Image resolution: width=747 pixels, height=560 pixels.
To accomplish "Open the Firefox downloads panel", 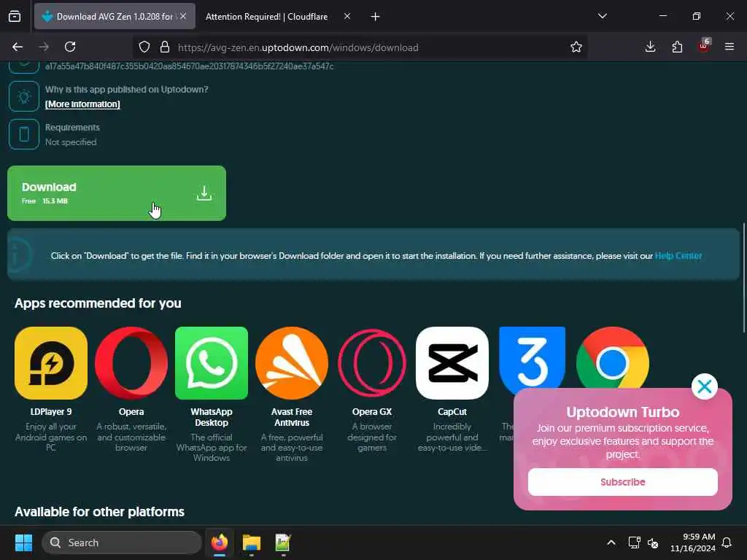I will click(x=650, y=47).
